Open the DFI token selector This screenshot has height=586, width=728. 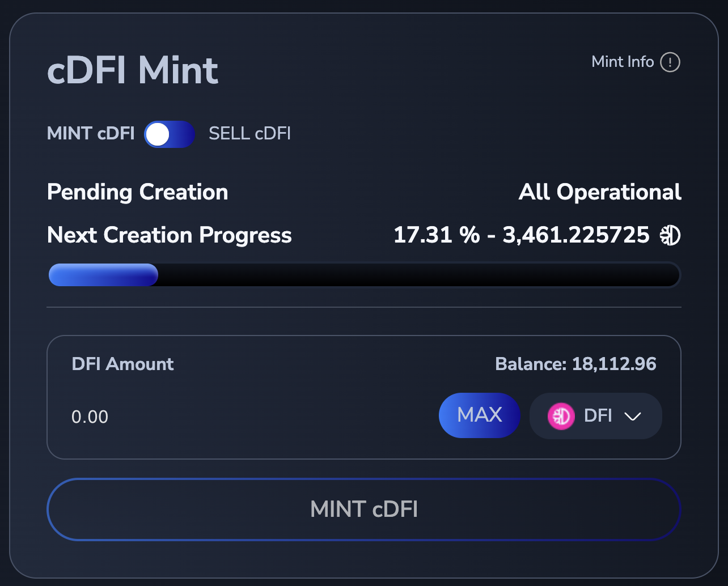595,417
